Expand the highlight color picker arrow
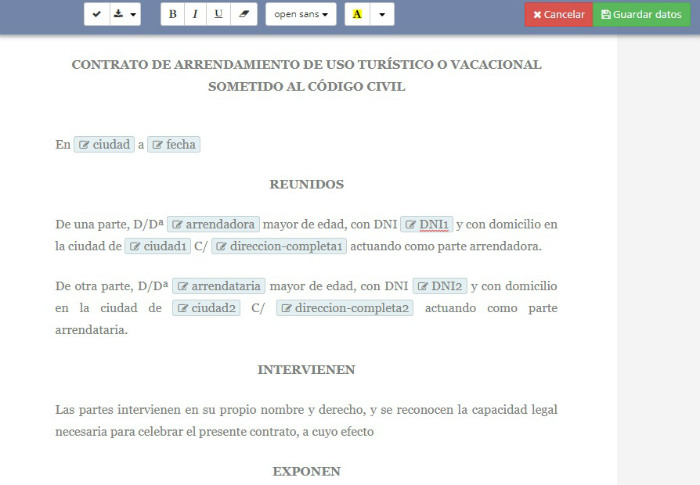This screenshot has width=700, height=485. click(x=382, y=14)
